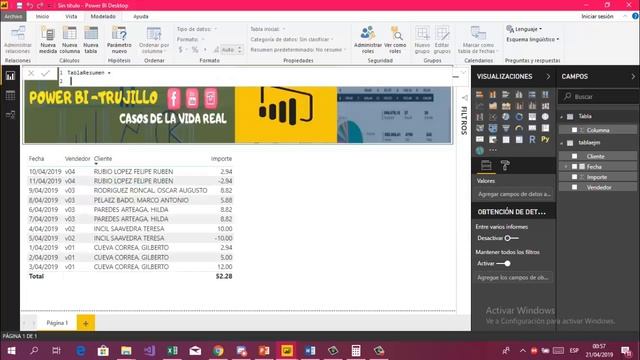Toggle the Mantener todos los filtros switch
This screenshot has height=360, width=640.
pyautogui.click(x=503, y=263)
